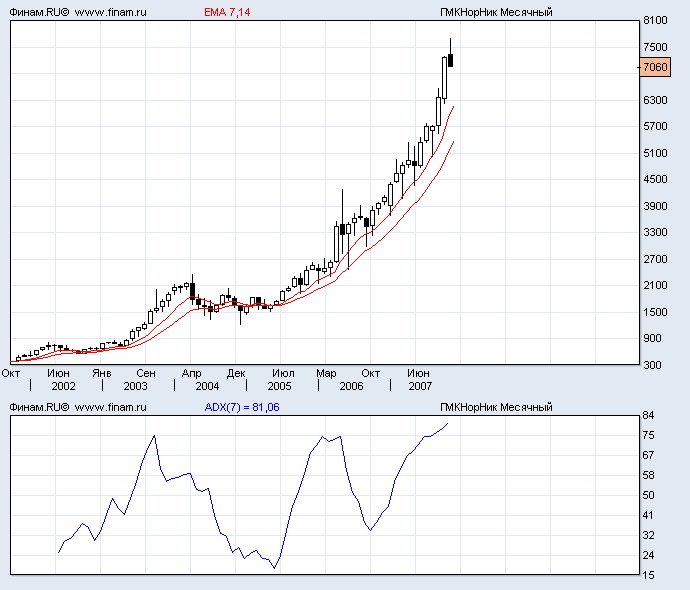690x590 pixels.
Task: Click ГМКНорНик Месячный title above the price chart
Action: (x=496, y=13)
